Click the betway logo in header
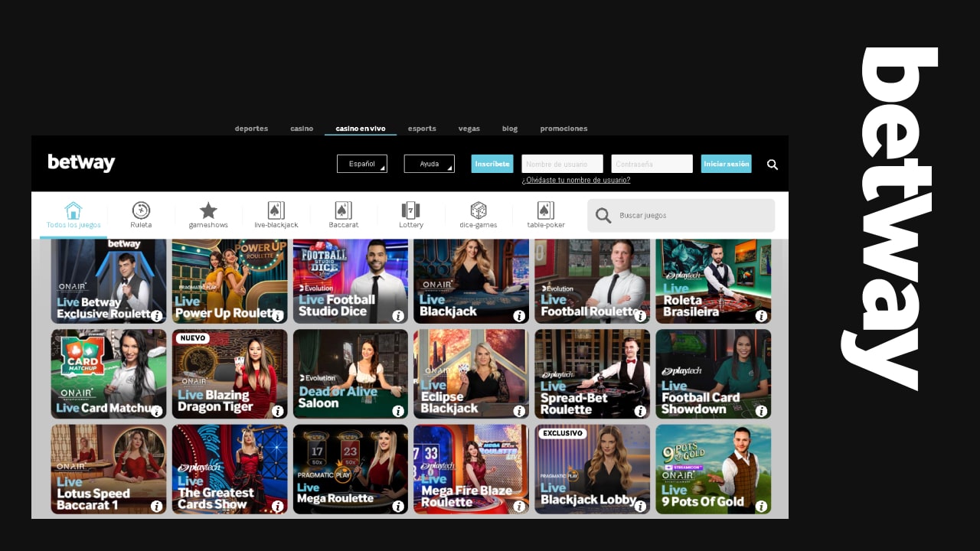 [81, 163]
